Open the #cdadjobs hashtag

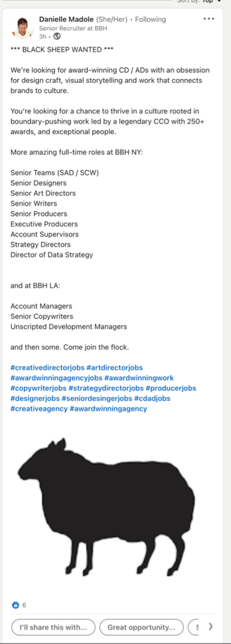pos(152,398)
